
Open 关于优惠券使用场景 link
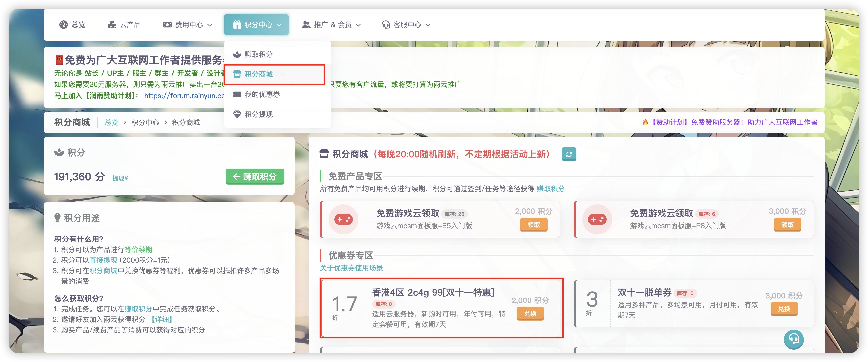[x=351, y=268]
